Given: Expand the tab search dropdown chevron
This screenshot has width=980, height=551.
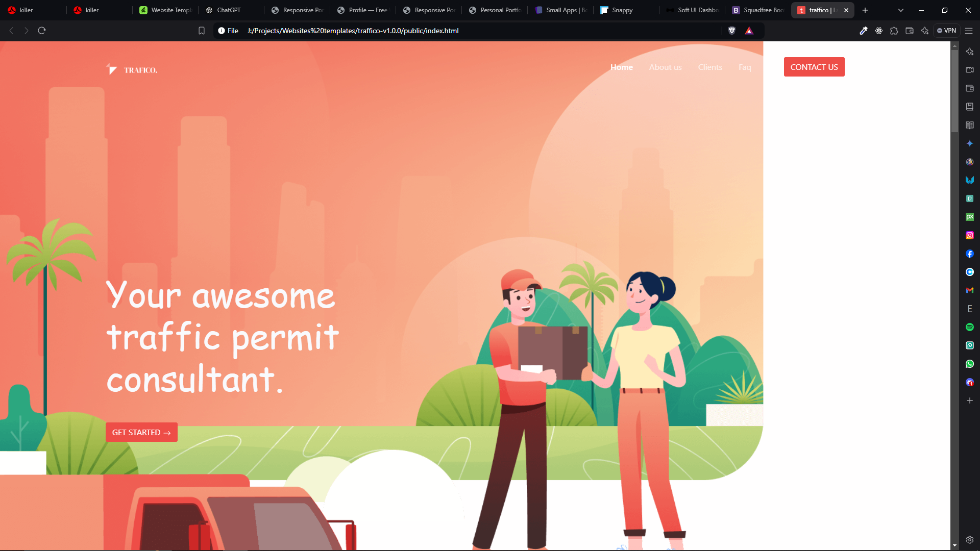Looking at the screenshot, I should point(901,10).
